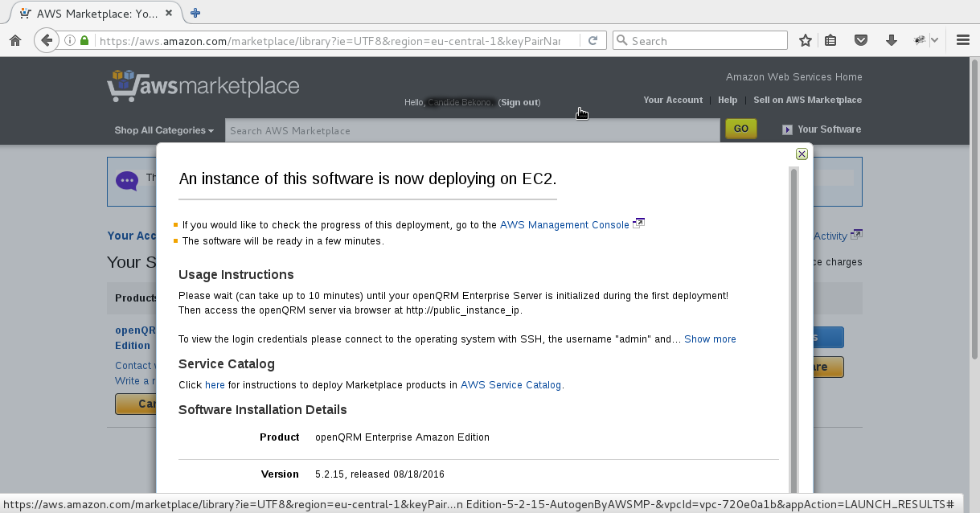Click the 'Version' row label

[280, 474]
